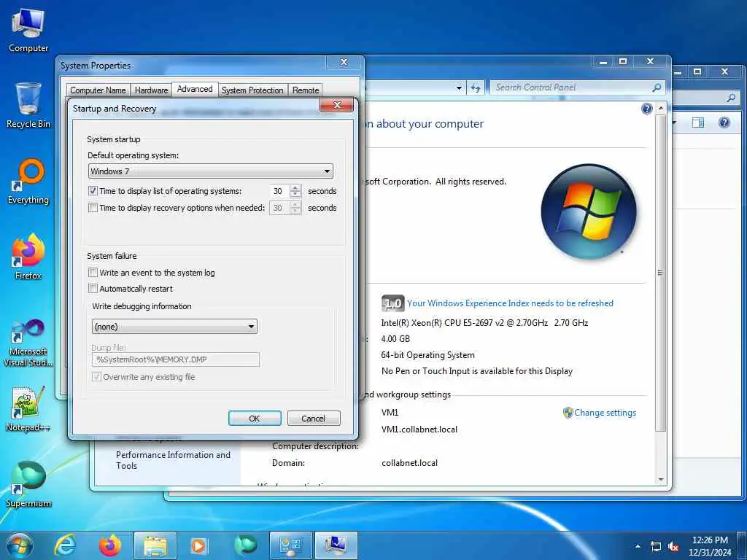Viewport: 747px width, 560px height.
Task: Launch Internet Explorer from the taskbar
Action: [65, 545]
